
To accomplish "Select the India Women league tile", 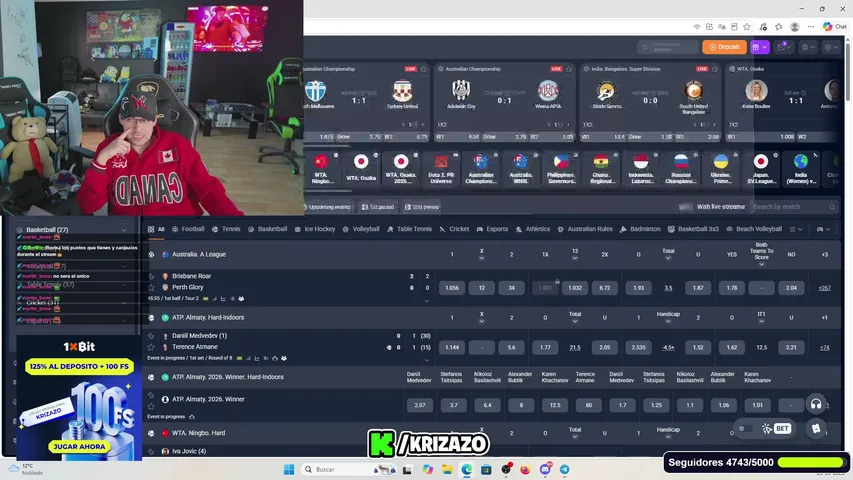I will coord(801,169).
